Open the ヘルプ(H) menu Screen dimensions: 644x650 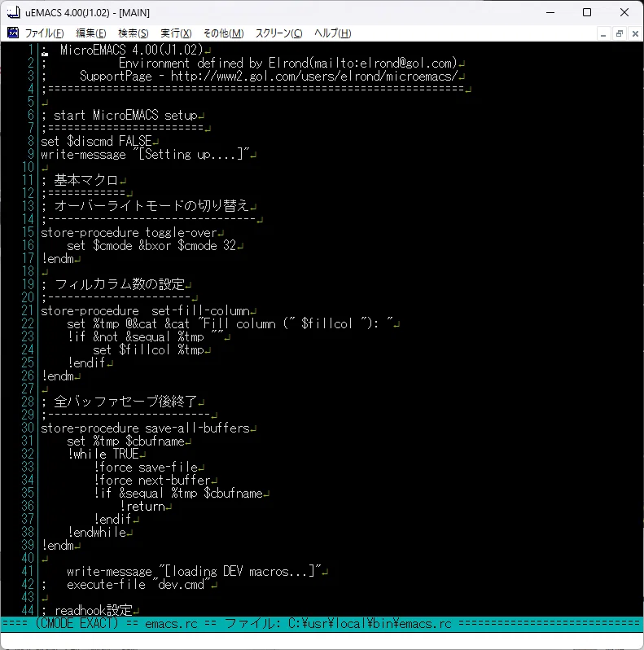coord(332,33)
